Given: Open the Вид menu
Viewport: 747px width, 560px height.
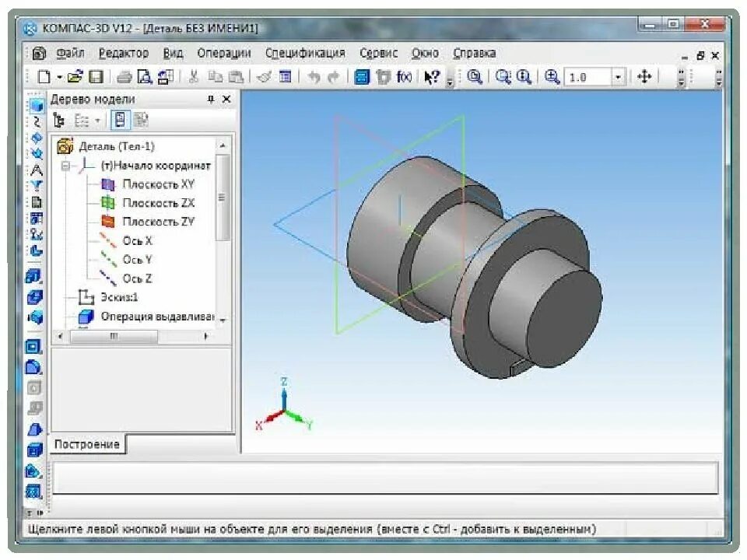Looking at the screenshot, I should pos(173,53).
